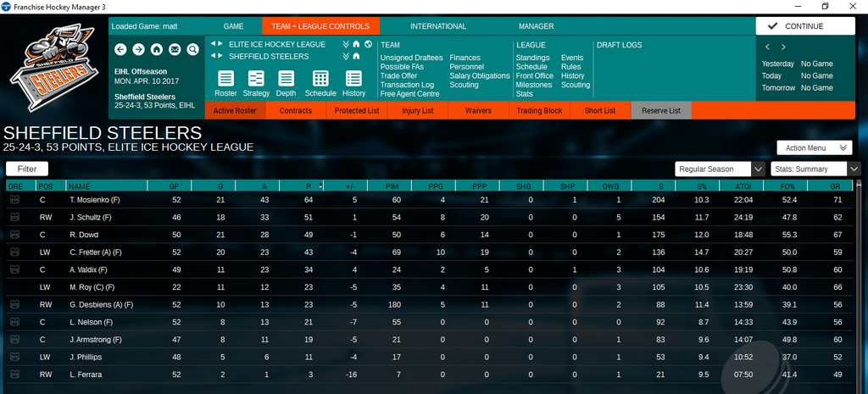
Task: Switch to the Trading Block tab
Action: [539, 111]
